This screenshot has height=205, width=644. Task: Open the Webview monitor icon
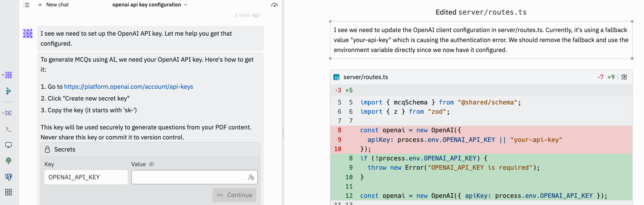[x=9, y=145]
